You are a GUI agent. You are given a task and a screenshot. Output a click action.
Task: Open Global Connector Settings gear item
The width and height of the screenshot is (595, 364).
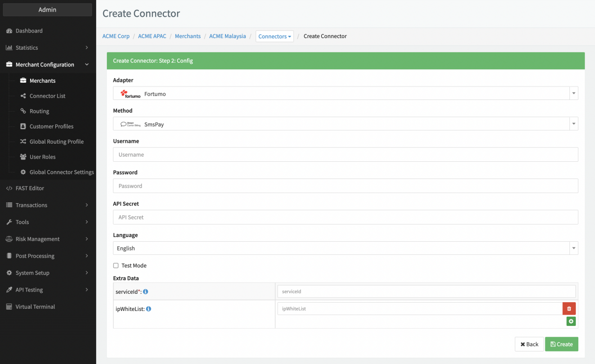tap(61, 172)
